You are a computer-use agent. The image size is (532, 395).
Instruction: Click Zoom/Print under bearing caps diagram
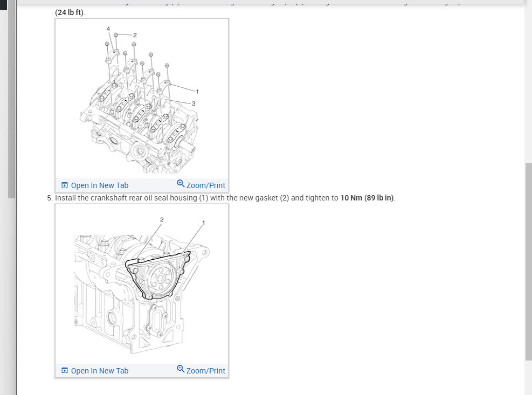pos(201,185)
